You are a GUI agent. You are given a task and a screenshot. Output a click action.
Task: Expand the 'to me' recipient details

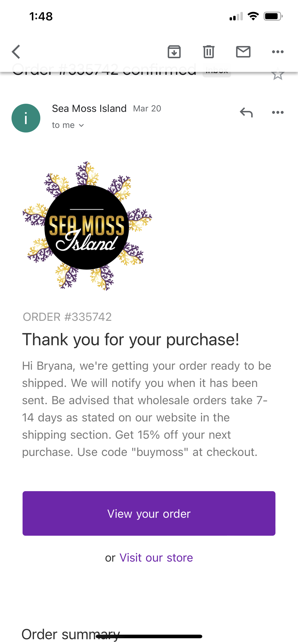pyautogui.click(x=68, y=125)
